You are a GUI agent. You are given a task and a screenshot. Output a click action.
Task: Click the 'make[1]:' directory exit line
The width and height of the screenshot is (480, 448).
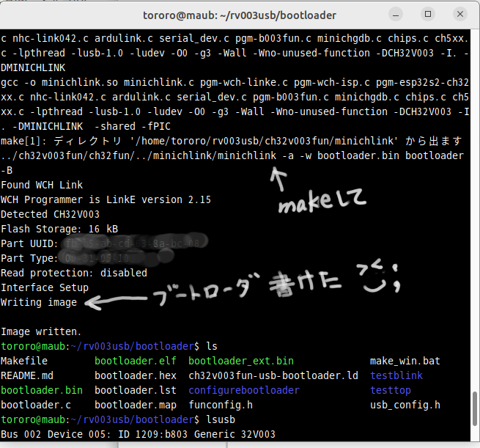pyautogui.click(x=232, y=141)
